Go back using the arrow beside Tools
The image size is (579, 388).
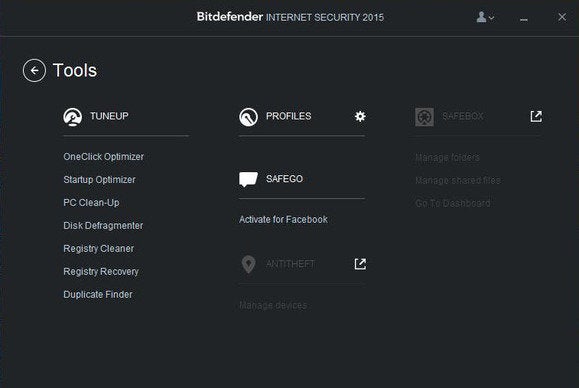pos(34,71)
